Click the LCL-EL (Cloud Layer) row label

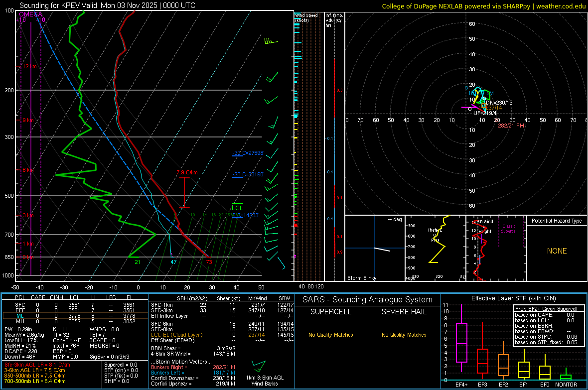point(176,335)
